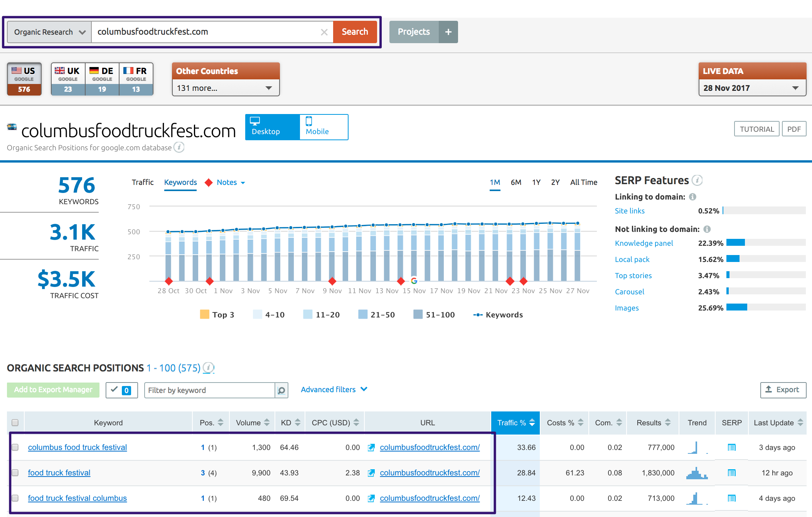Download report with PDF button
Viewport: 812px width, 517px height.
click(794, 129)
